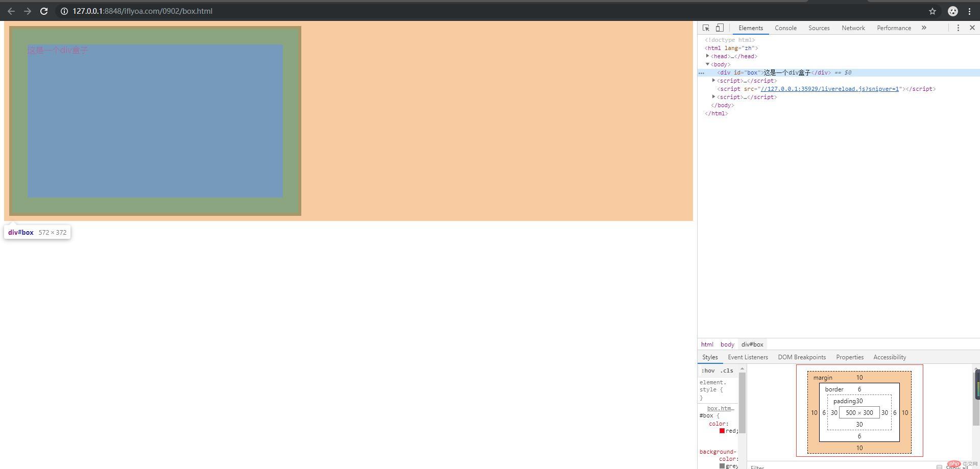Open the grey color swatch picker

(722, 466)
